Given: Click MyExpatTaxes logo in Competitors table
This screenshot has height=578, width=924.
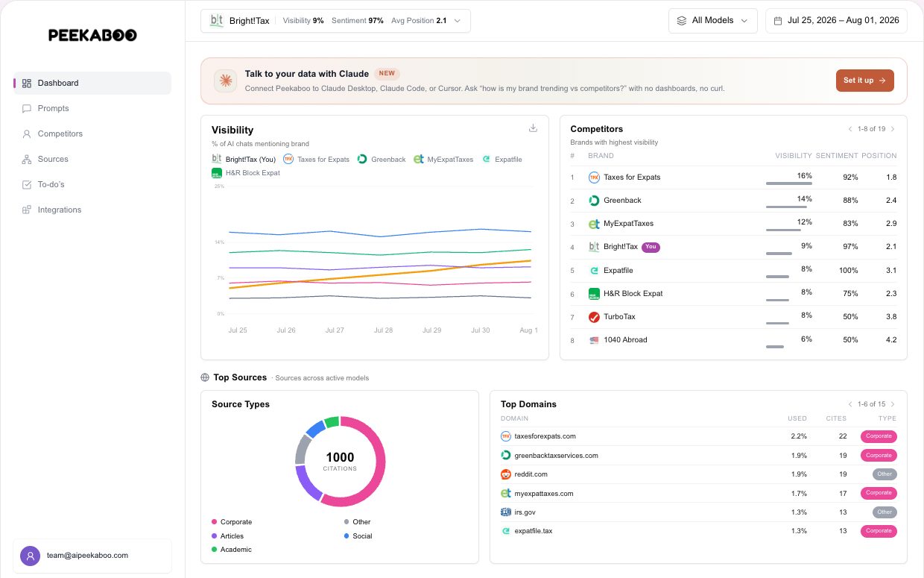Looking at the screenshot, I should 594,224.
